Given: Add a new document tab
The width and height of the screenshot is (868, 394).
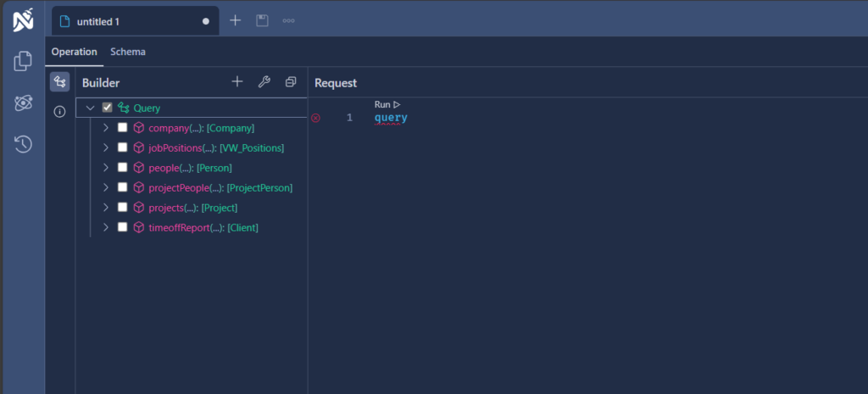Looking at the screenshot, I should click(236, 20).
